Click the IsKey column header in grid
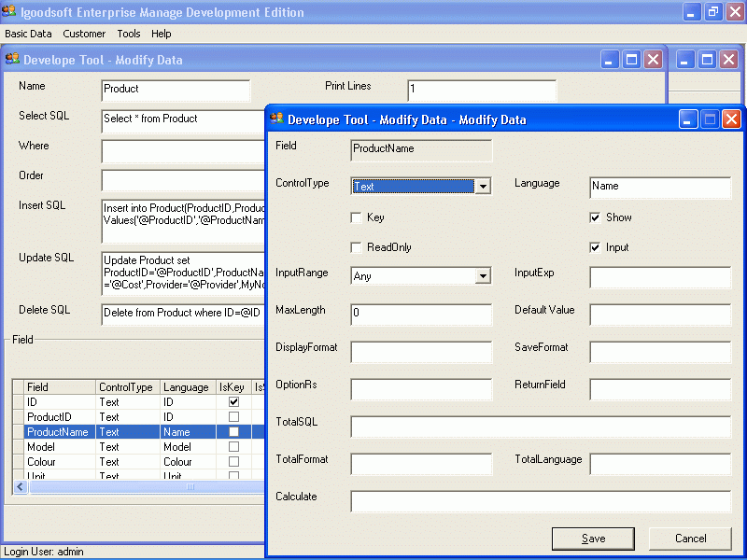747x560 pixels. coord(234,387)
